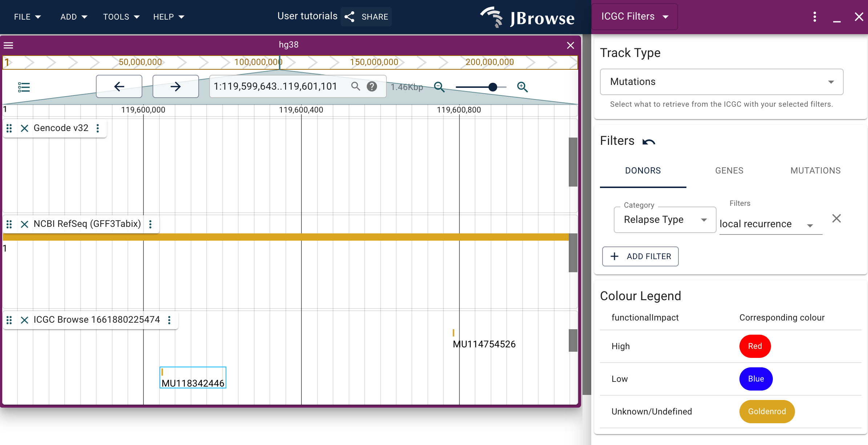Open the NCBI RefSeq track options menu

coord(150,224)
